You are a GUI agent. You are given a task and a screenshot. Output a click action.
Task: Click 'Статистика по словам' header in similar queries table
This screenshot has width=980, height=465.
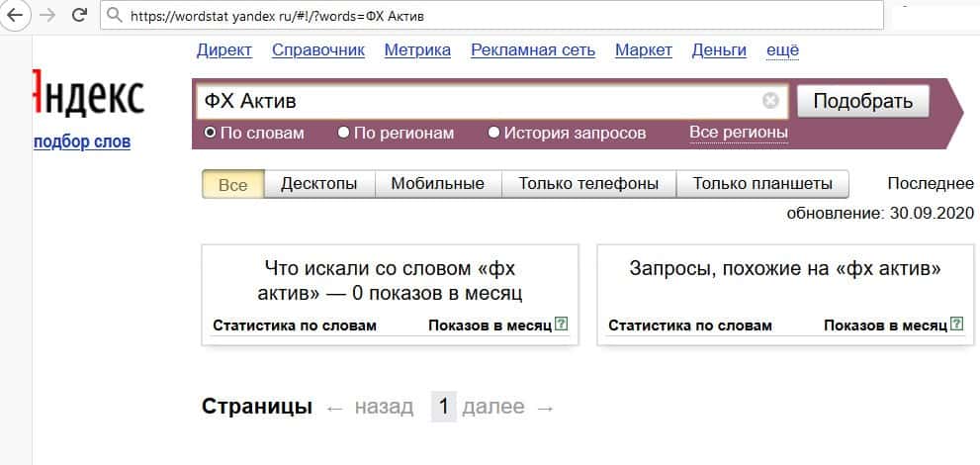coord(690,325)
